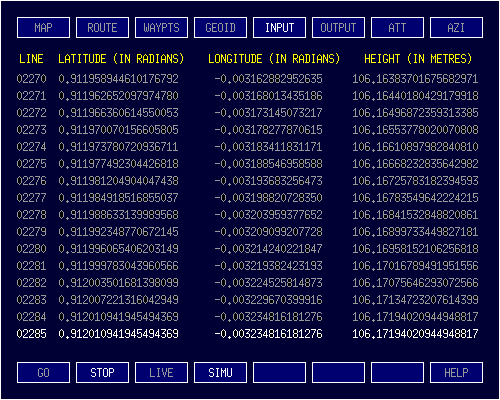Click the GO button

(43, 372)
